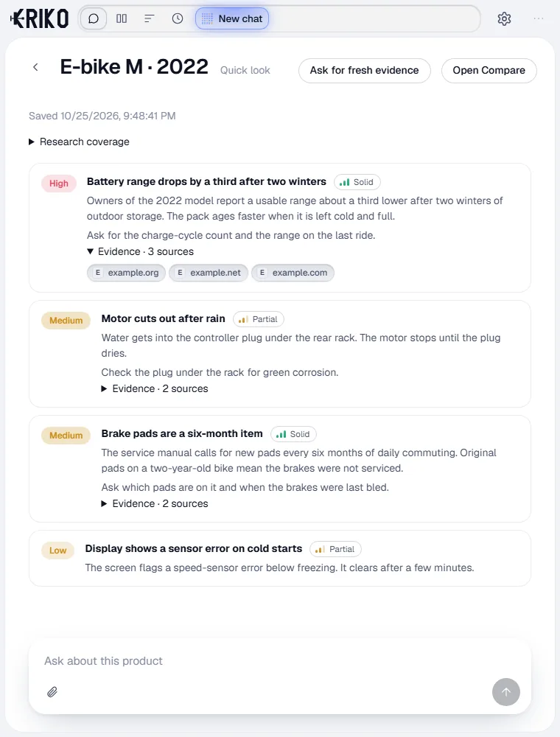Viewport: 560px width, 737px height.
Task: Start a New chat
Action: 232,19
